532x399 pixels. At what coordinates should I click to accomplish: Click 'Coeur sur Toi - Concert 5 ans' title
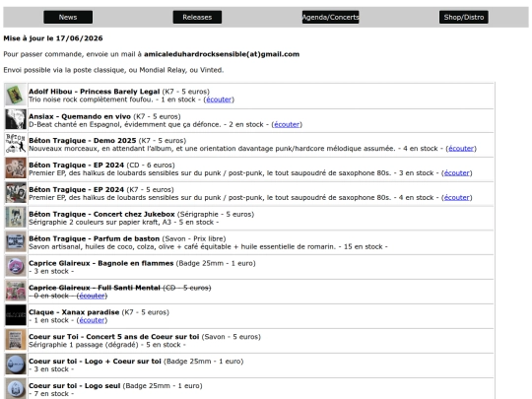pos(114,337)
